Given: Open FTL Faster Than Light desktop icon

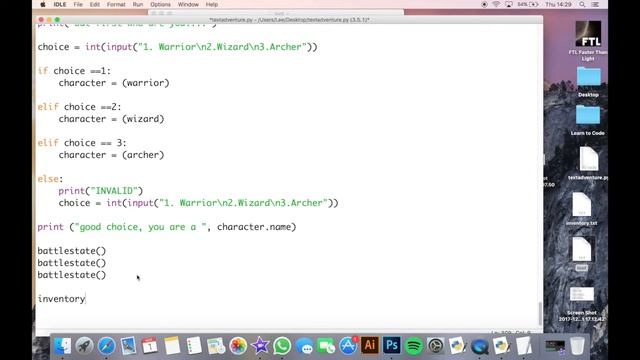Looking at the screenshot, I should (x=588, y=34).
